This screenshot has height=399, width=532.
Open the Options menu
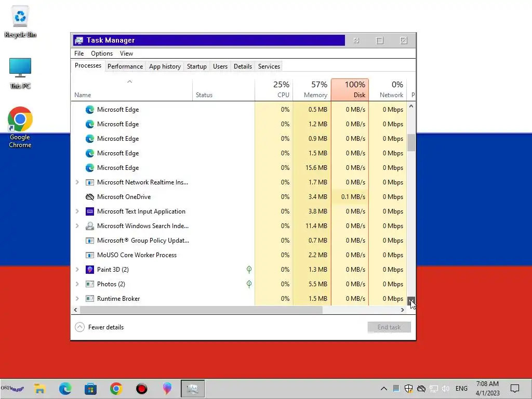102,54
